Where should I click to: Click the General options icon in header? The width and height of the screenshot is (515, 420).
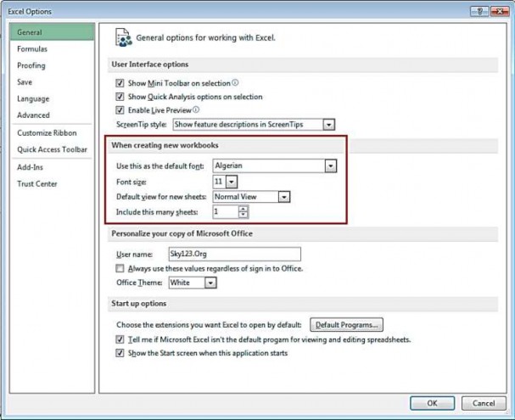pos(124,37)
